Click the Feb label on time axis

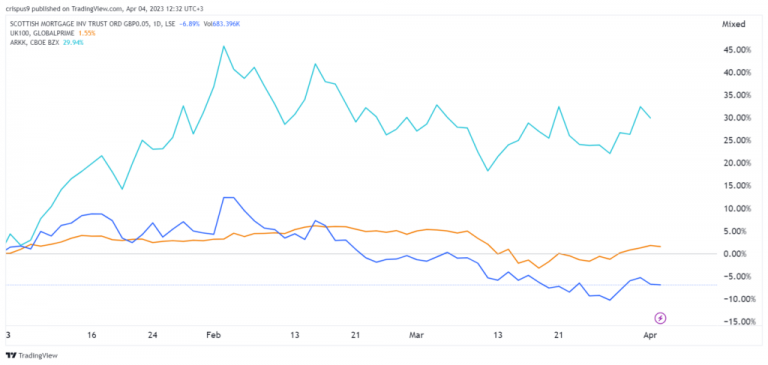(x=214, y=336)
